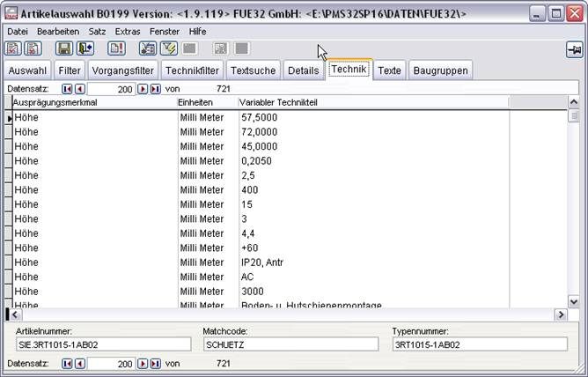The image size is (588, 377).
Task: Click the horizontal scrollbar right arrow
Action: click(x=561, y=314)
